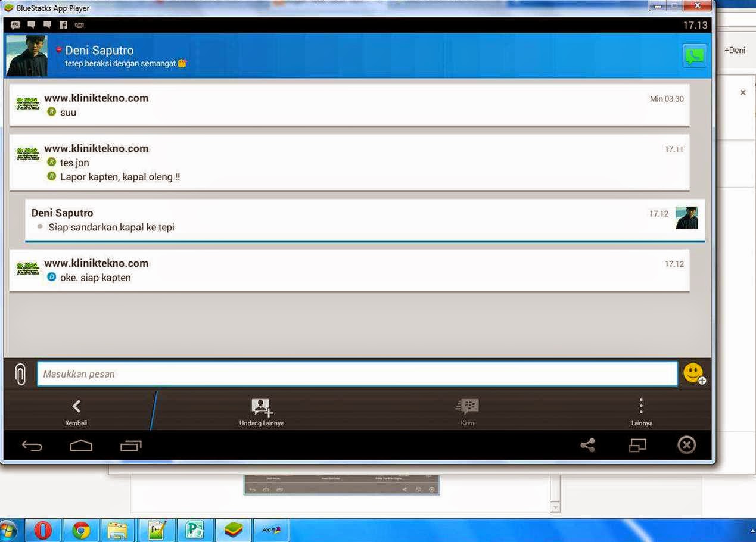Click the message 'Lapor kapten, kapal oleng !!'

point(120,177)
